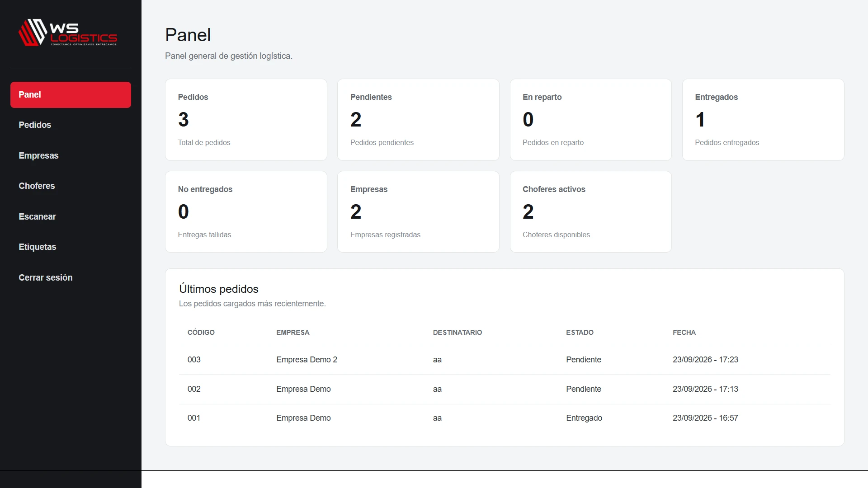Go to Pedidos in the sidebar
The width and height of the screenshot is (868, 488).
(71, 125)
